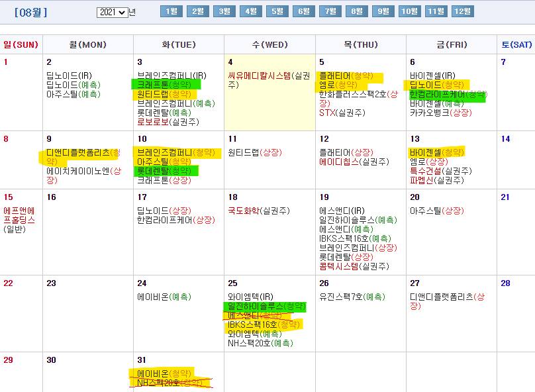This screenshot has height=392, width=535.
Task: Open 에프앤에프홀딩스(일반) on August 15
Action: click(x=19, y=220)
